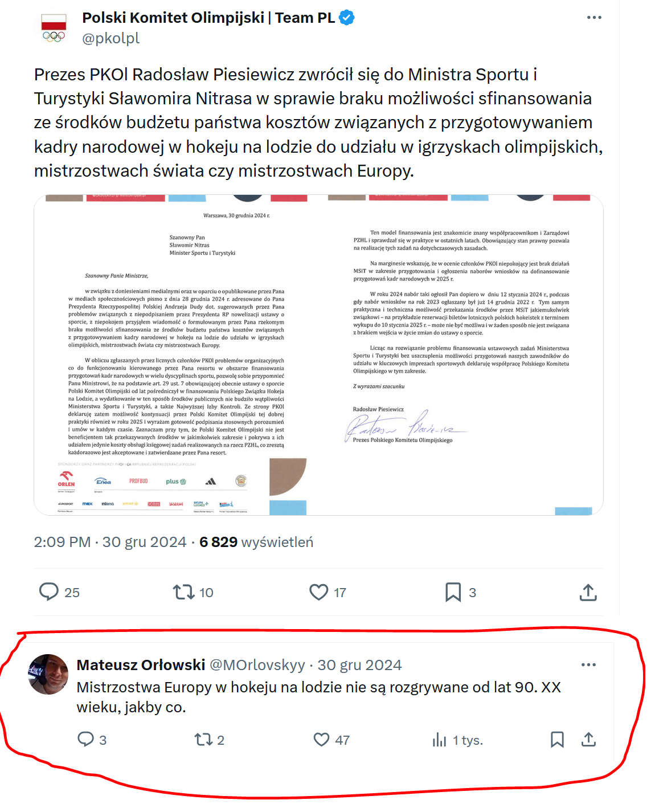The image size is (651, 812).
Task: Like the reply with 47 likes
Action: pos(322,740)
